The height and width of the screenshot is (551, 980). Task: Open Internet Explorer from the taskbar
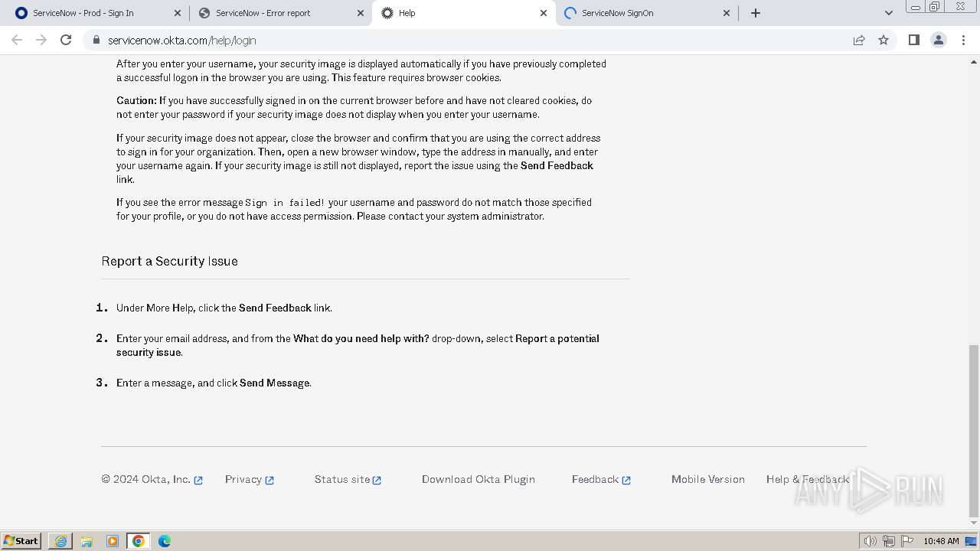[60, 541]
